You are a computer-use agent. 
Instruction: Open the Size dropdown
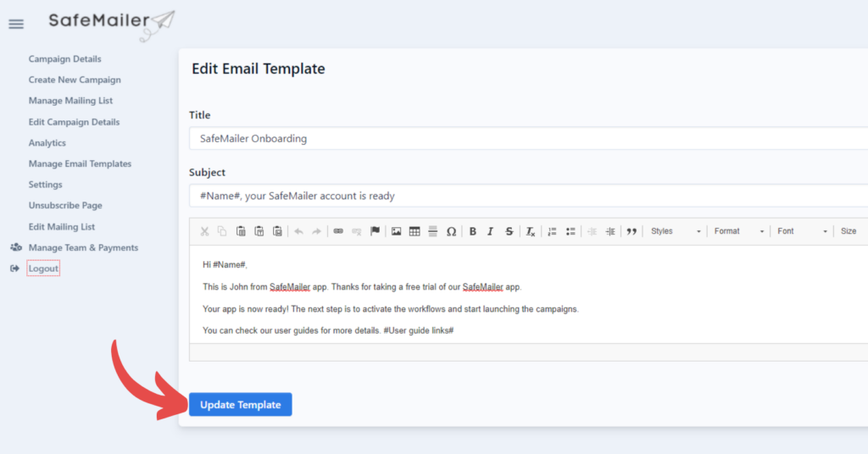click(x=853, y=231)
